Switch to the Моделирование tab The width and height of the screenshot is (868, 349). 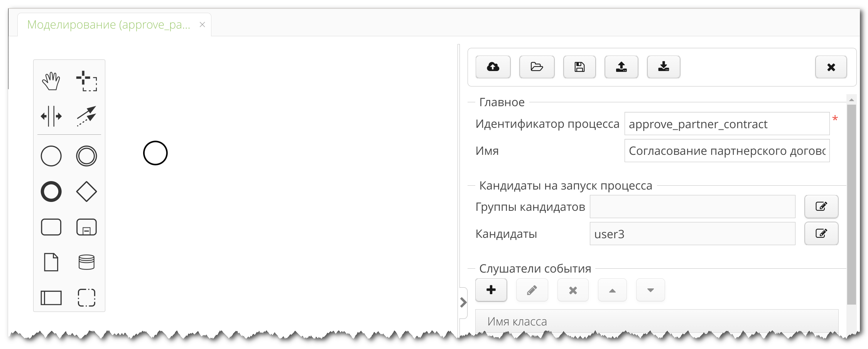pyautogui.click(x=109, y=25)
